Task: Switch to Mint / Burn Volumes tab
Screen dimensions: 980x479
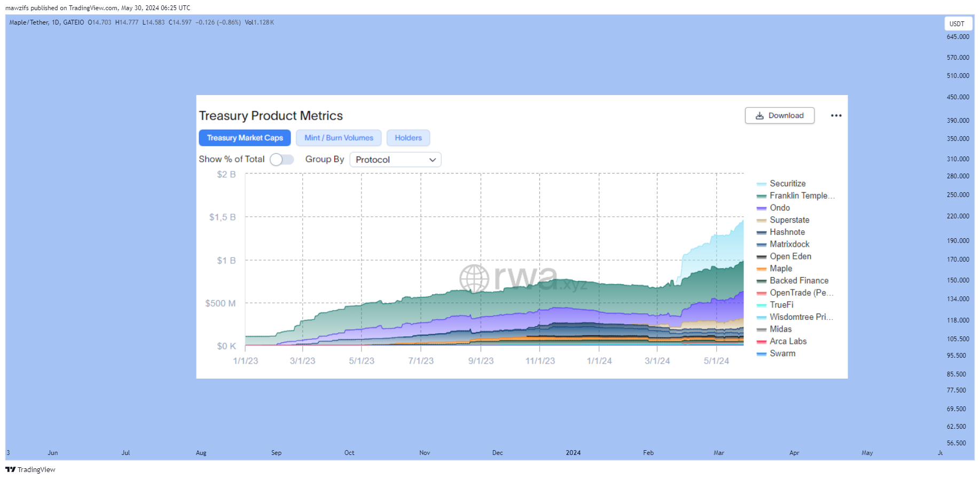Action: (x=339, y=138)
